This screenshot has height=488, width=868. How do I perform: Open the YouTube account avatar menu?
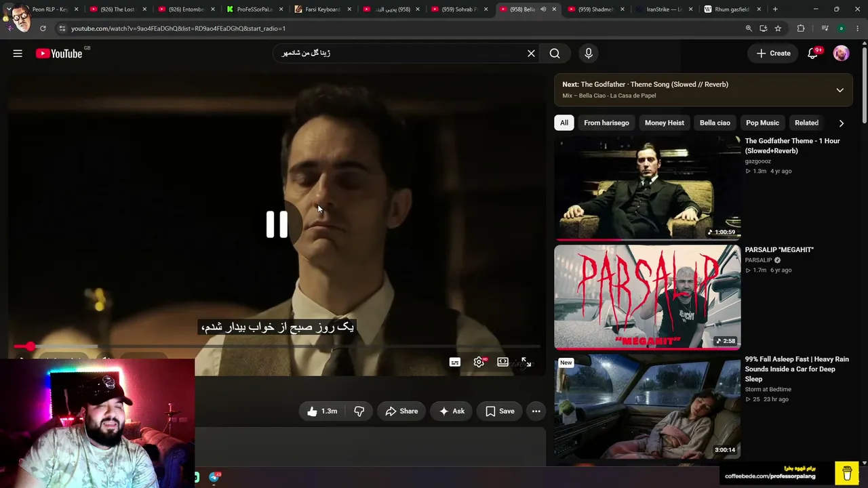[841, 54]
